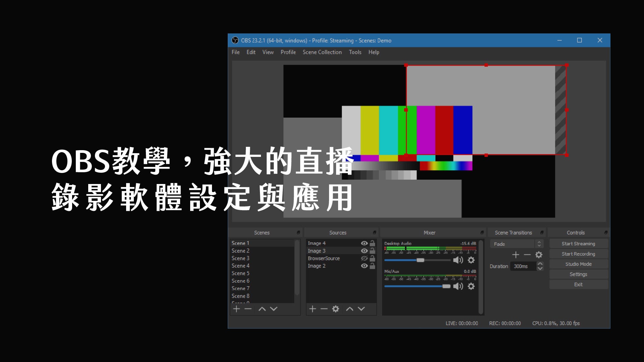644x362 pixels.
Task: Select the BrowserSource row in Sources
Action: pos(341,258)
